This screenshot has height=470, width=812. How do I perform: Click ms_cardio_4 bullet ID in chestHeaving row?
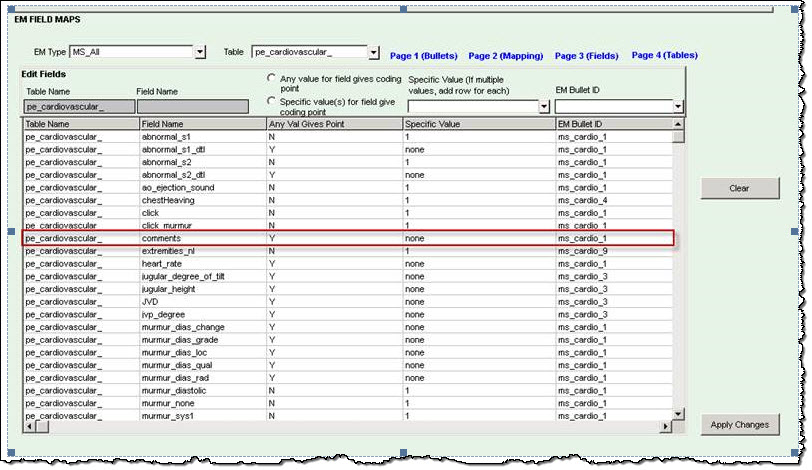coord(583,200)
